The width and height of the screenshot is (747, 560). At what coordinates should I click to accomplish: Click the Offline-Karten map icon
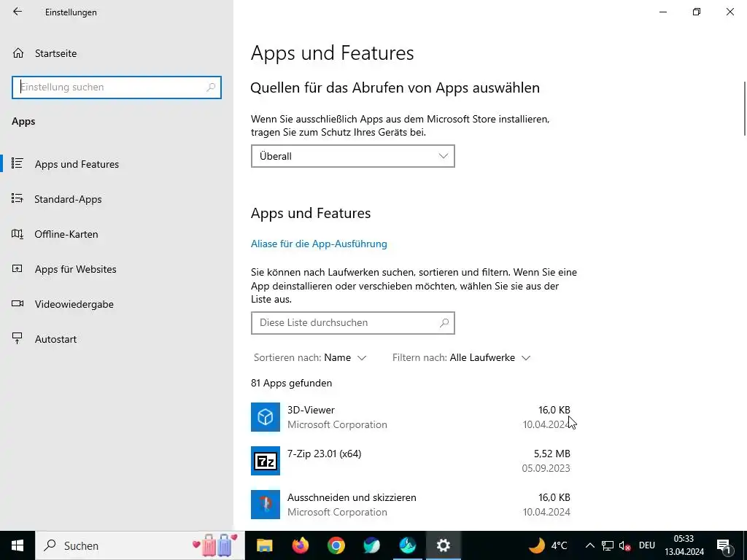point(18,234)
